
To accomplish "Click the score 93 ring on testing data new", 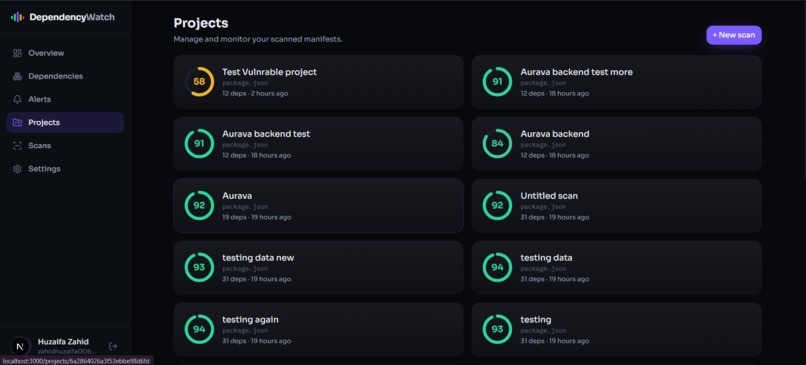I will click(x=199, y=267).
